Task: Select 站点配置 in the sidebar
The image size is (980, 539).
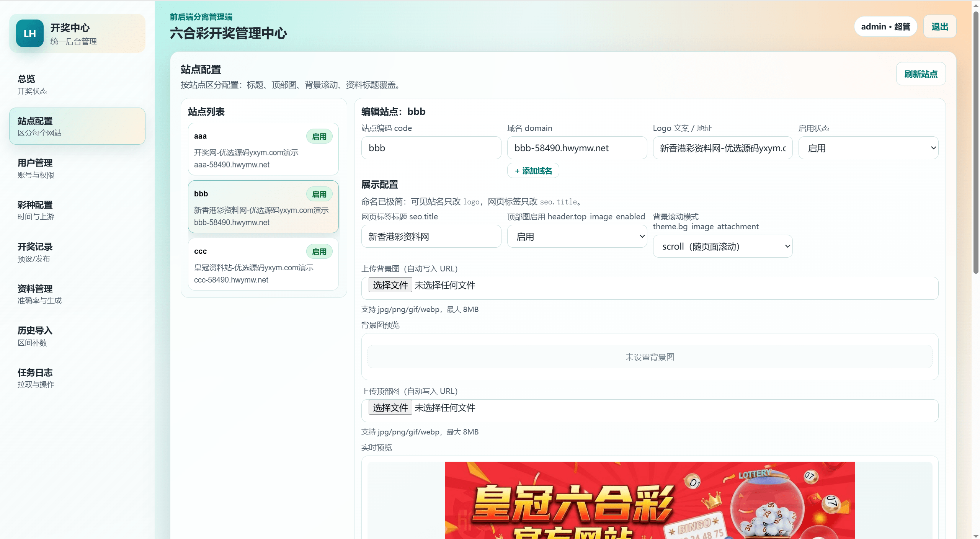Action: pos(77,126)
